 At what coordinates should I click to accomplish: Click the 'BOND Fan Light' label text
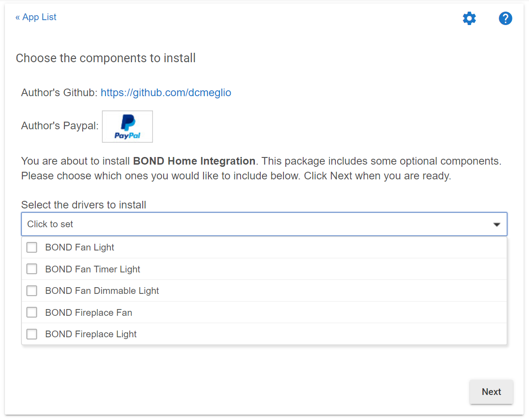(80, 247)
